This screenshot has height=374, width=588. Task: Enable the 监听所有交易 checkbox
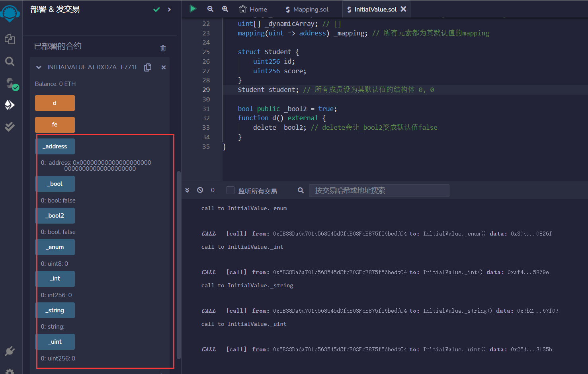230,190
